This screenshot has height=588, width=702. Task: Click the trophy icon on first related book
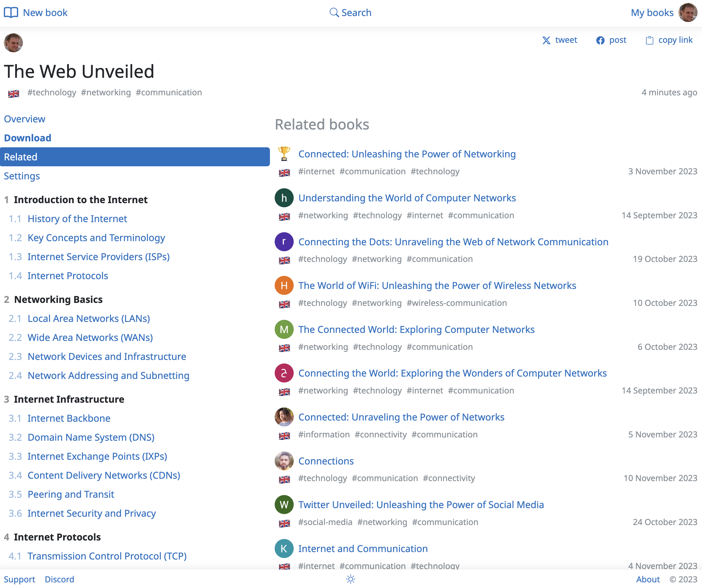pyautogui.click(x=284, y=154)
